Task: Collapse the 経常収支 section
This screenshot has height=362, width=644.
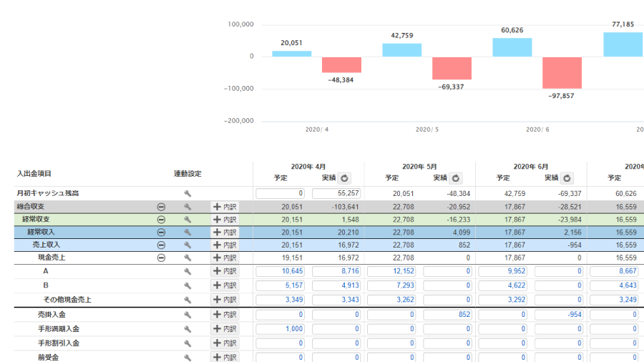Action: (161, 220)
